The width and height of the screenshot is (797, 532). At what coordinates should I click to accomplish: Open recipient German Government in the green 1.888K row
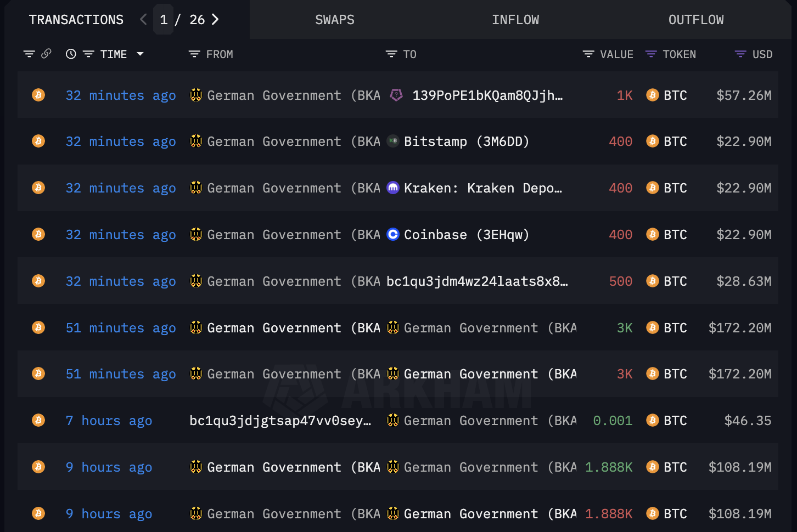pyautogui.click(x=491, y=467)
